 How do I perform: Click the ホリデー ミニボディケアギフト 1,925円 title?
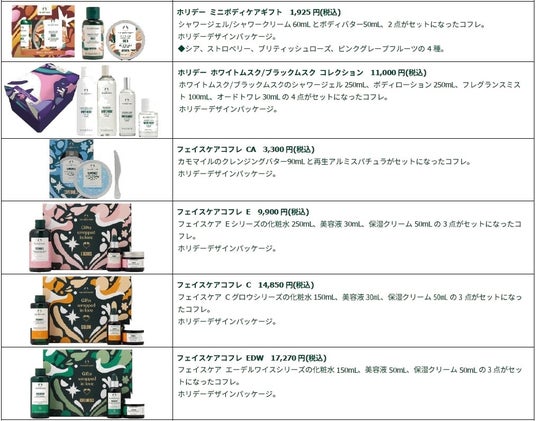click(x=259, y=12)
